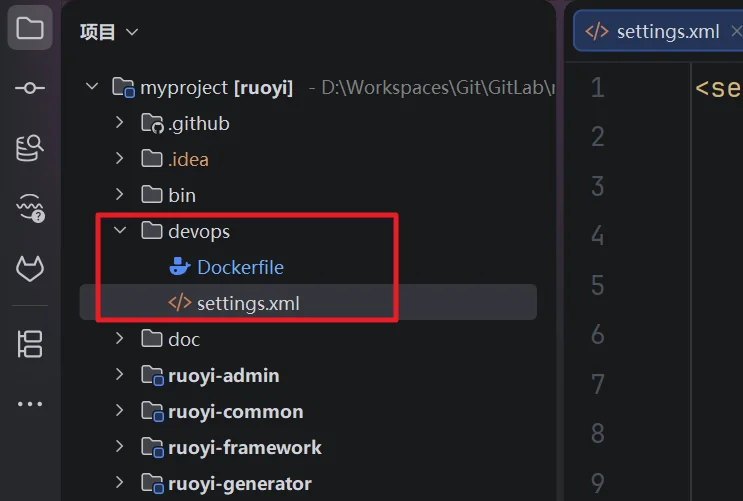Screen dimensions: 743x501
Task: Open the 项目 view dropdown
Action: pos(109,32)
